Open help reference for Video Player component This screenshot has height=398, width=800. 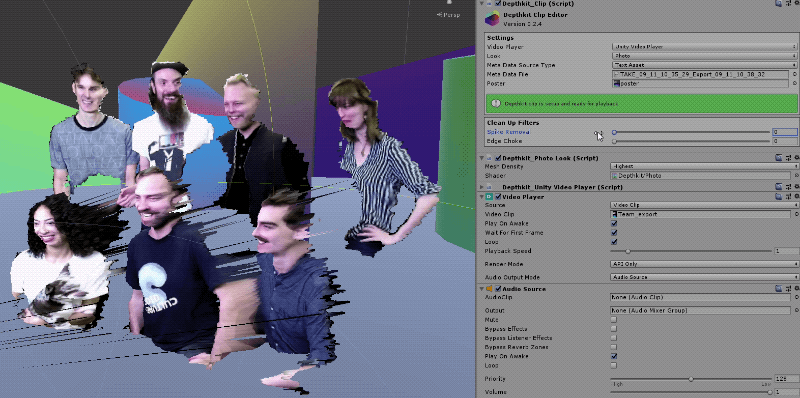click(778, 196)
